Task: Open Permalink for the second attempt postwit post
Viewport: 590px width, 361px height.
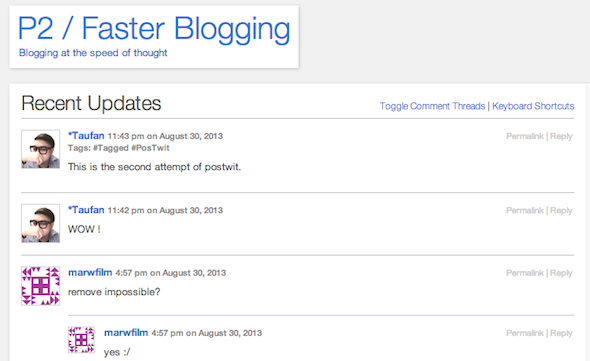Action: click(525, 136)
